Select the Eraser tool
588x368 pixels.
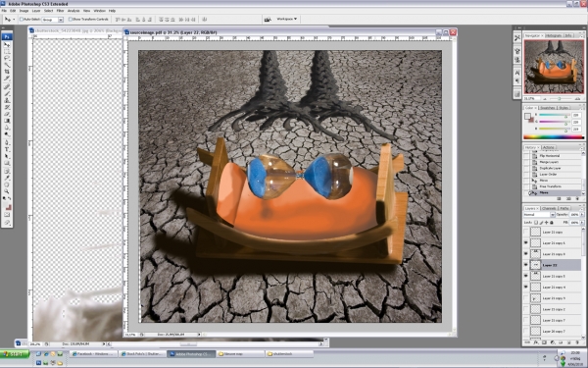coord(7,114)
